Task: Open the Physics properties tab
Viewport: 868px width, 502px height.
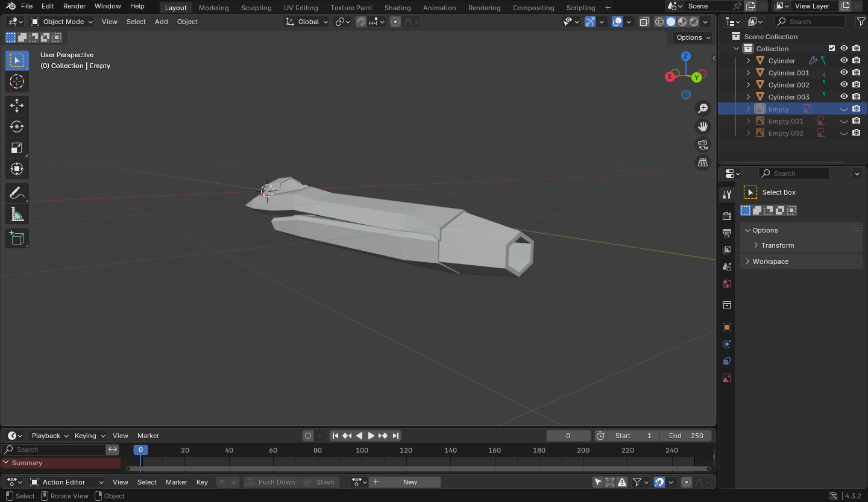Action: (x=727, y=344)
